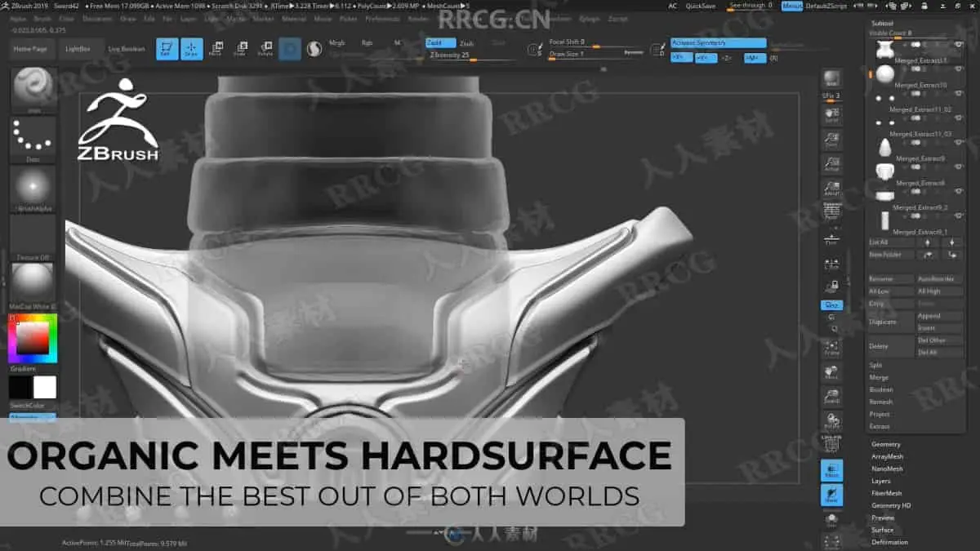Viewport: 980px width, 551px height.
Task: Click the Local transform icon
Action: click(831, 262)
